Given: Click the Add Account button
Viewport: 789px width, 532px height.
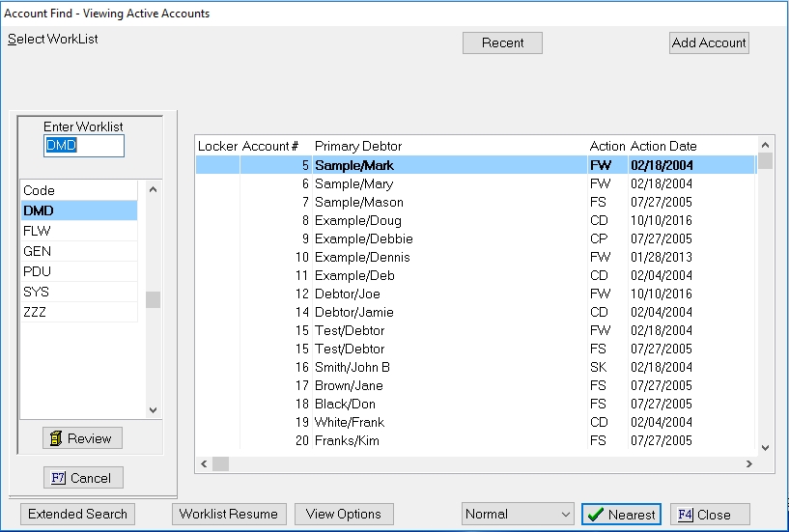Looking at the screenshot, I should (709, 42).
